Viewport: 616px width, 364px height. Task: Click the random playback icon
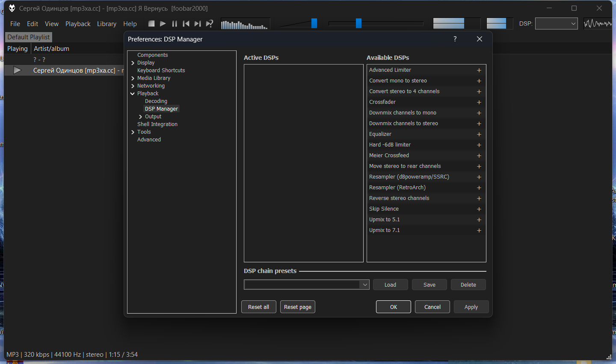pos(210,24)
